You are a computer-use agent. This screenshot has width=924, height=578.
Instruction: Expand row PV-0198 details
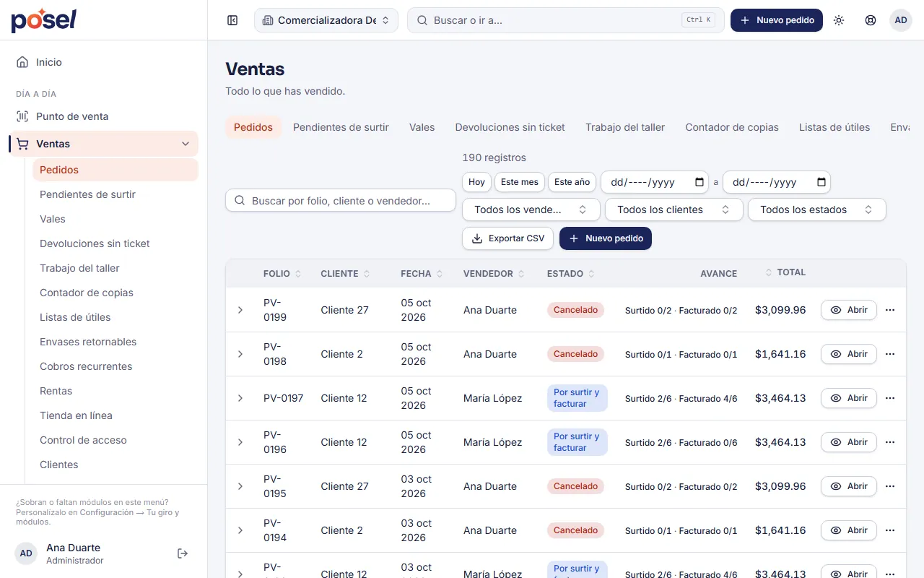(x=240, y=354)
